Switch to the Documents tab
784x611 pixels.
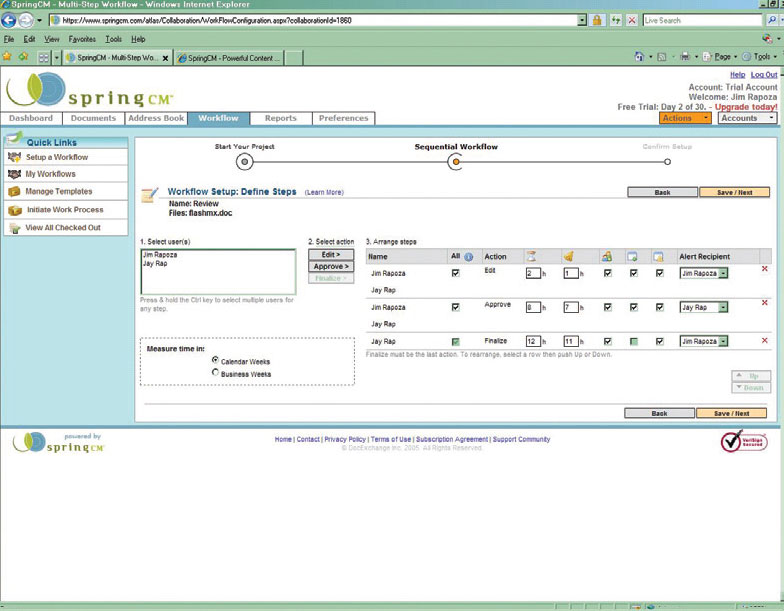93,118
